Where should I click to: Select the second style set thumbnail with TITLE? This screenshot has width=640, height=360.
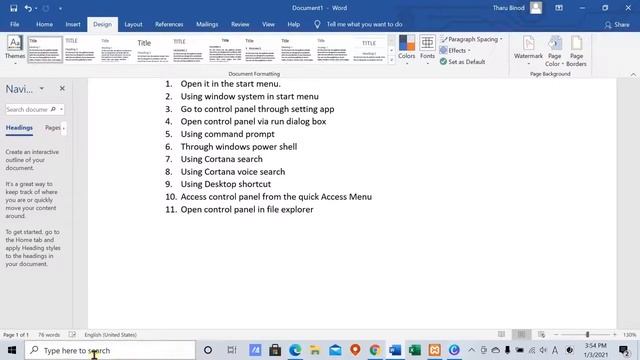pos(80,49)
